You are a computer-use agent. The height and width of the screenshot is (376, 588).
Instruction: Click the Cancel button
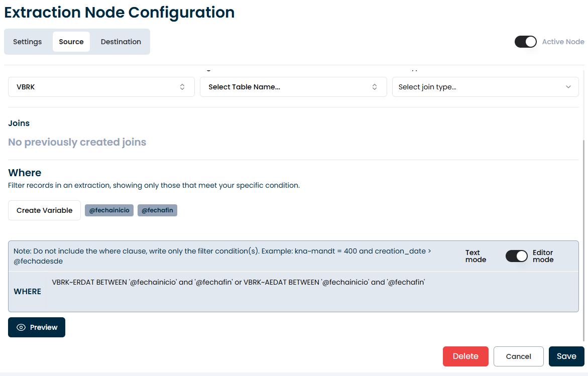[x=519, y=356]
